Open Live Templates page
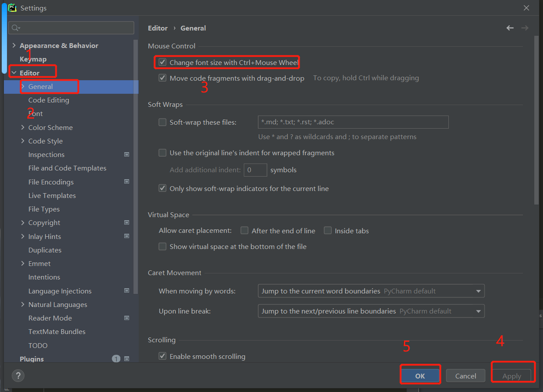543x392 pixels. pos(52,195)
